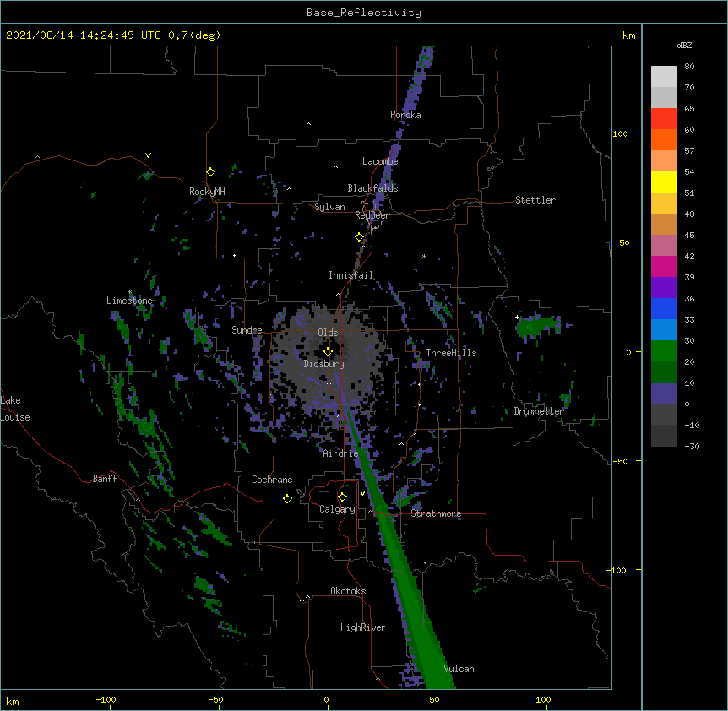Screen dimensions: 728x711
Task: Click the Sylvan label
Action: point(329,207)
